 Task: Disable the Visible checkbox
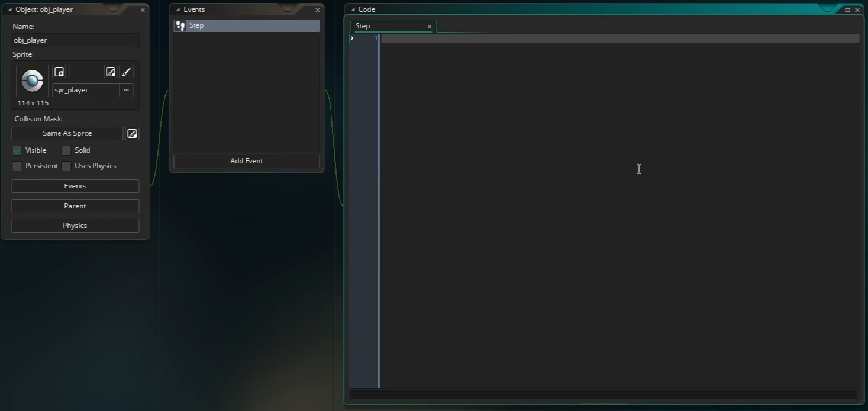point(17,150)
